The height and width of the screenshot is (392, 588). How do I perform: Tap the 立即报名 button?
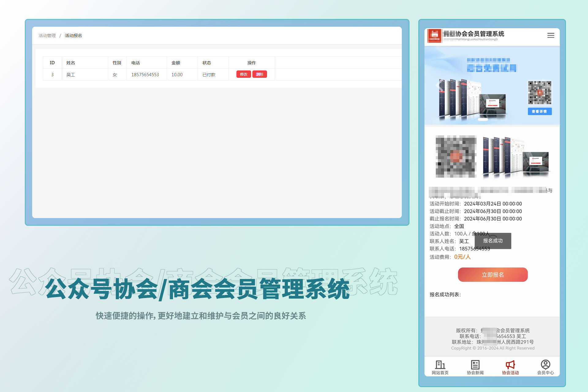pos(493,275)
